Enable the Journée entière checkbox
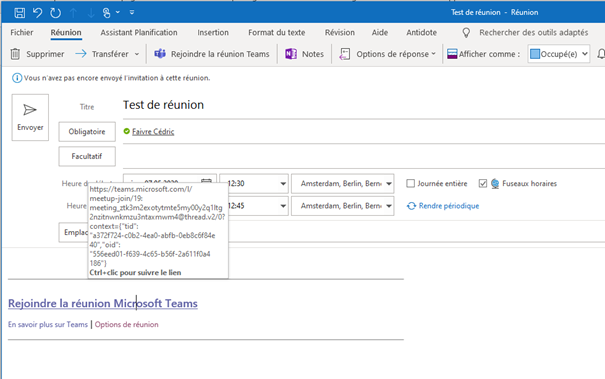The width and height of the screenshot is (605, 379). click(411, 183)
